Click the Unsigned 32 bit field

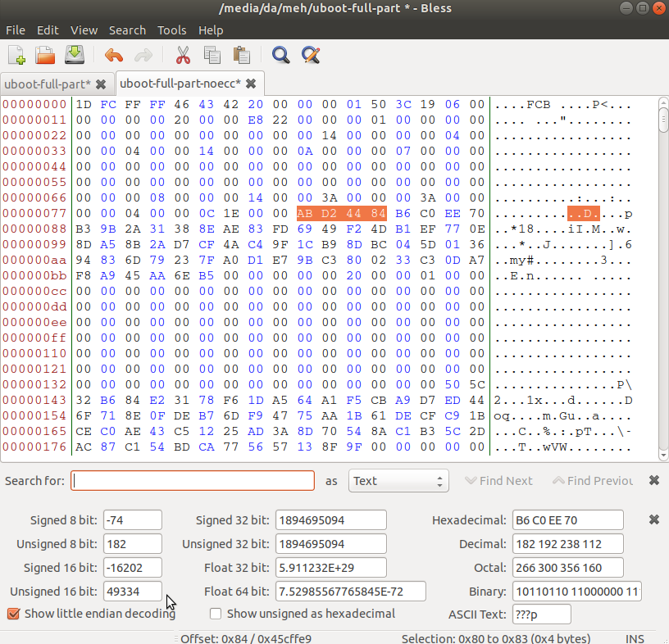point(331,544)
